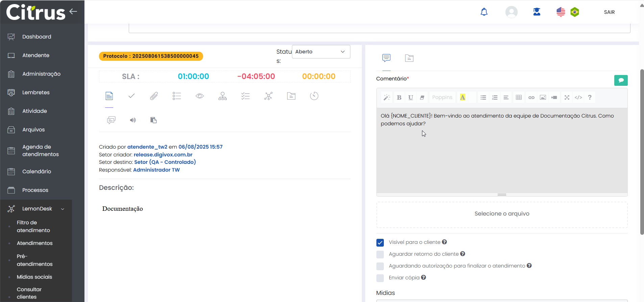
Task: Uncheck Visível para o cliente
Action: 380,243
